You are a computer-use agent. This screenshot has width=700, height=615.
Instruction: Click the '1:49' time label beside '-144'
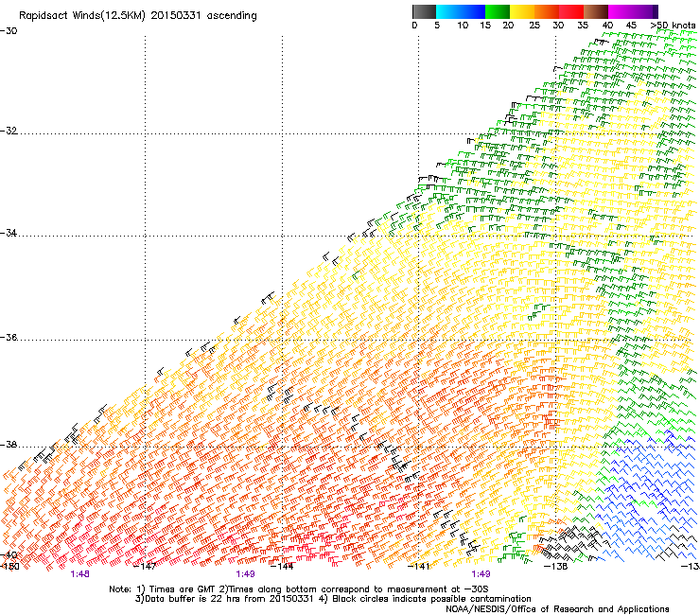[246, 574]
